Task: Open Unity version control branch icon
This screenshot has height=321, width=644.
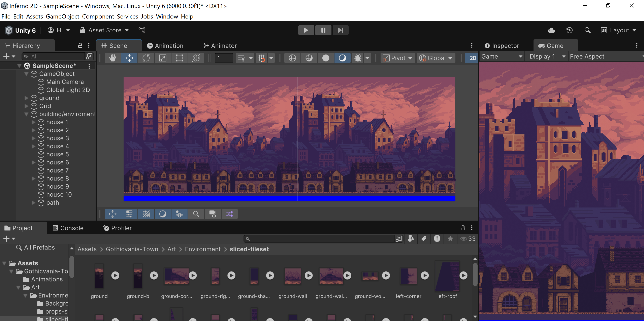Action: click(142, 30)
